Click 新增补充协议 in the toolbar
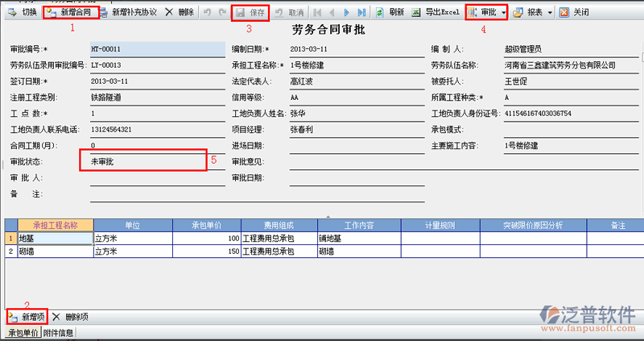 pyautogui.click(x=129, y=13)
